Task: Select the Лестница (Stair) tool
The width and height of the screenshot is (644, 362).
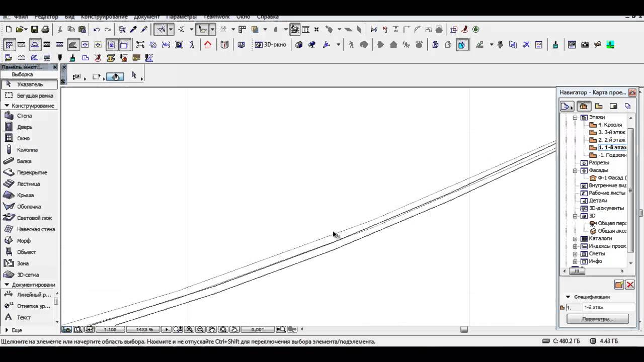Action: click(x=29, y=184)
